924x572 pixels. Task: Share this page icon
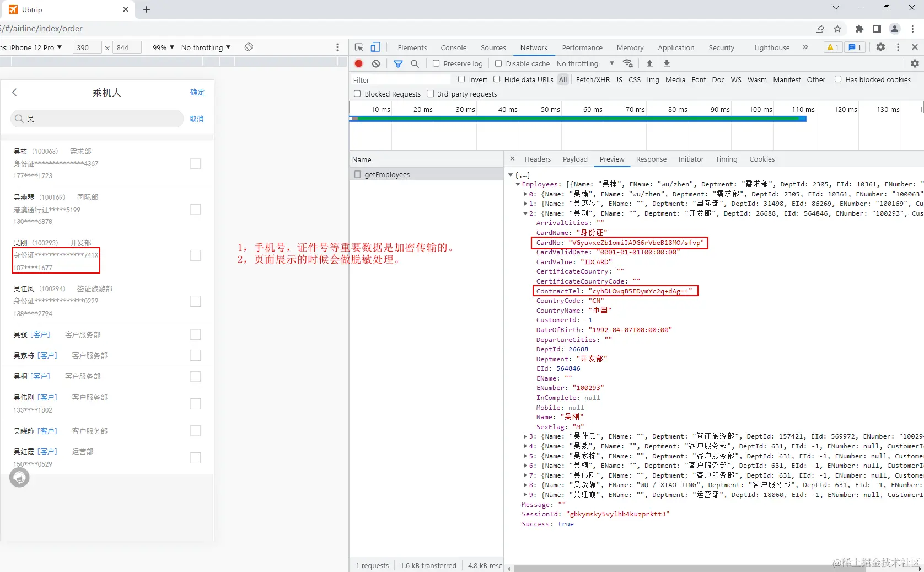[820, 29]
